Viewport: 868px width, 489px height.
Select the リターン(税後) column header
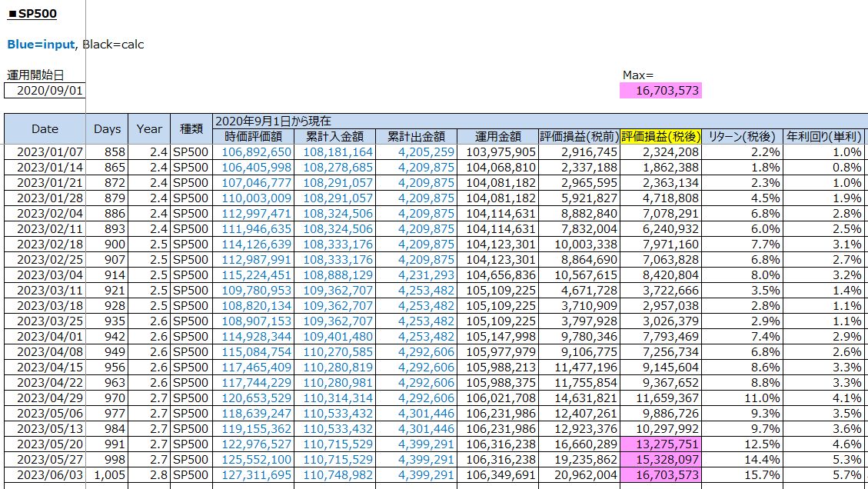742,136
